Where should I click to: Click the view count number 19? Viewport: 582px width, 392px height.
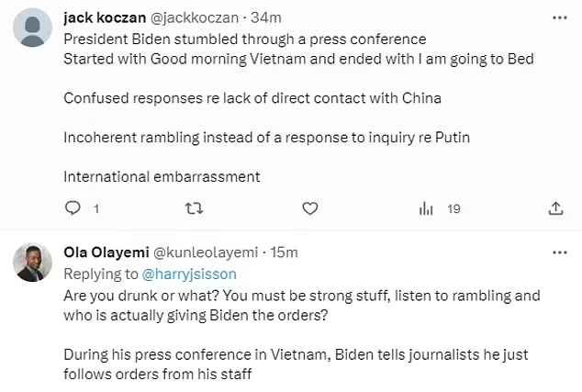tap(453, 209)
